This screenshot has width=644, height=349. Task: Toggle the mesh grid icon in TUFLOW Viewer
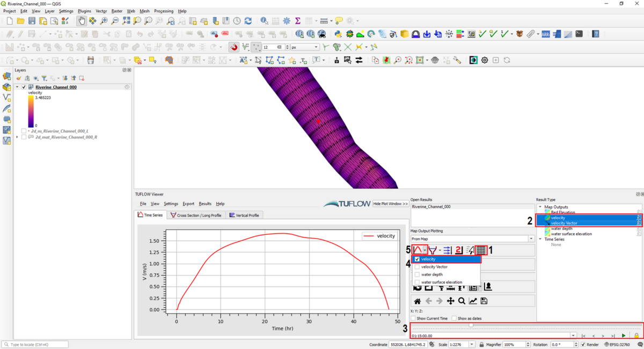tap(481, 250)
